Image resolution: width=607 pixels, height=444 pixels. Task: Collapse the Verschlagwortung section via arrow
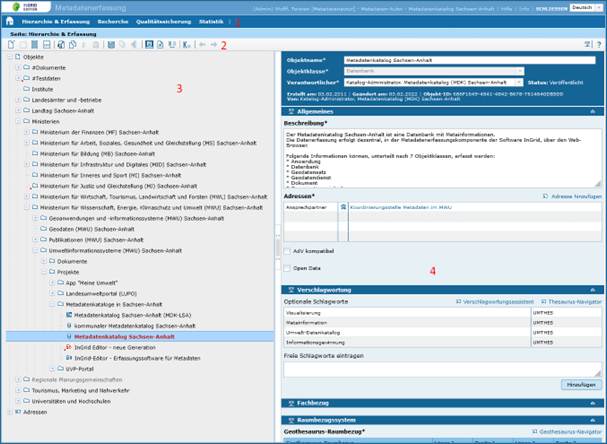click(593, 290)
